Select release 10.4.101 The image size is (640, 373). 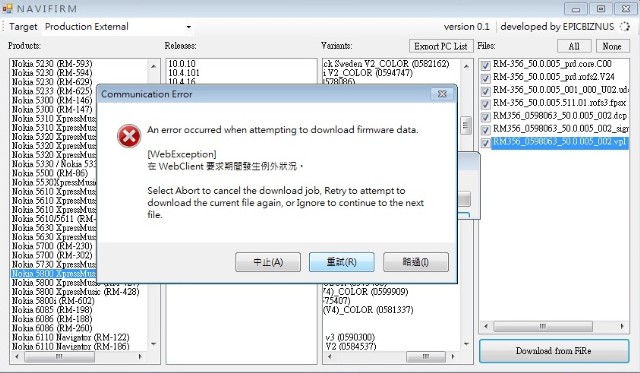(184, 73)
